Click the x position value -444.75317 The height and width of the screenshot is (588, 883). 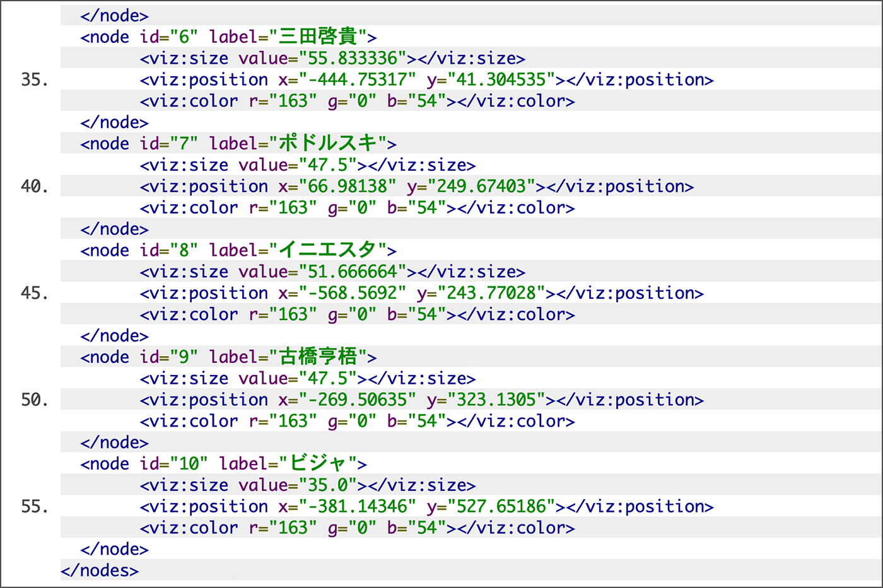point(358,80)
